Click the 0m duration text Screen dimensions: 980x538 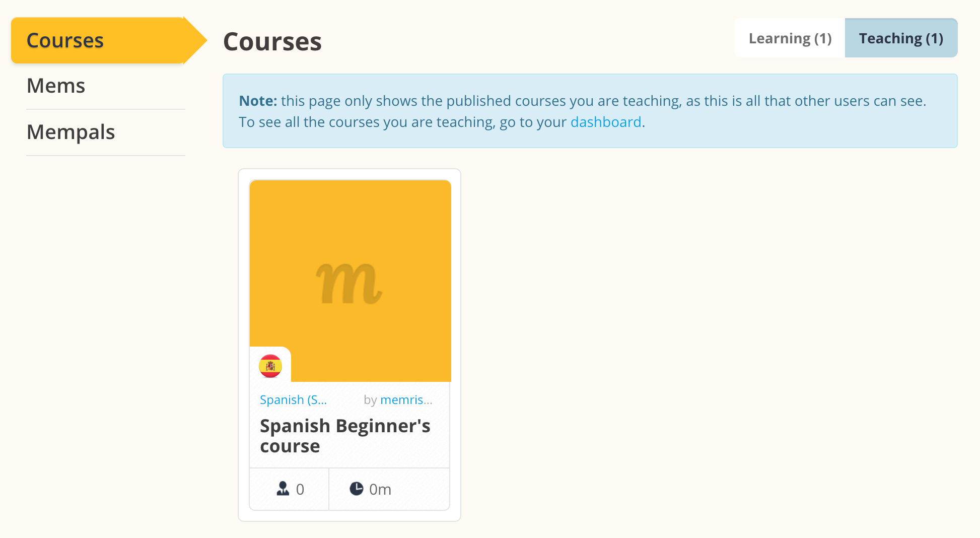380,489
